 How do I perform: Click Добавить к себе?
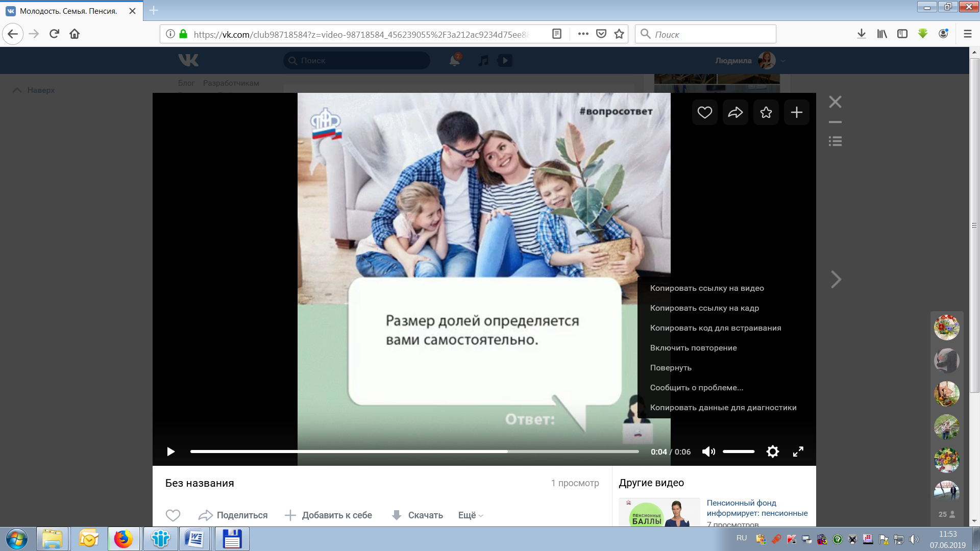(328, 515)
